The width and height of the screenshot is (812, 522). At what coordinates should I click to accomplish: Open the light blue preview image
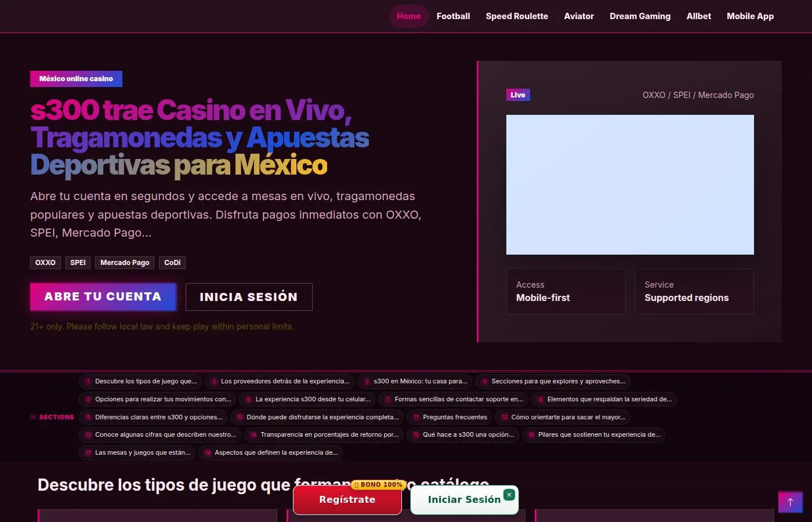630,184
